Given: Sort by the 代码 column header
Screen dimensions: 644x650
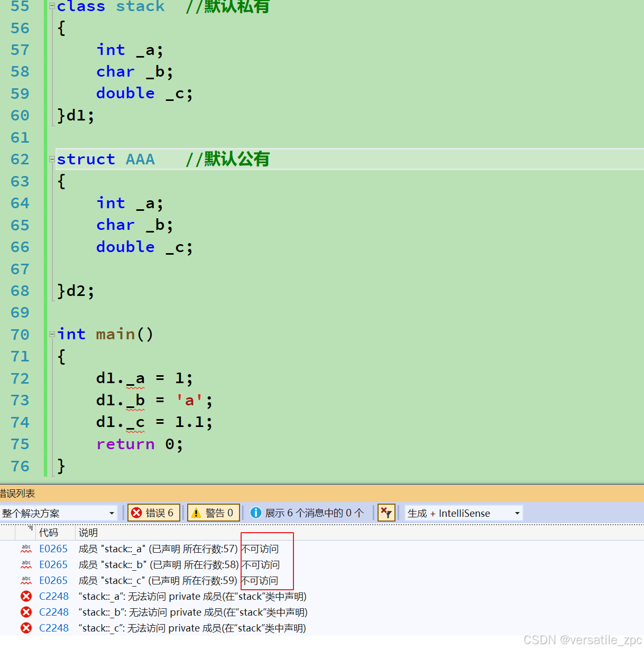Looking at the screenshot, I should [x=49, y=533].
